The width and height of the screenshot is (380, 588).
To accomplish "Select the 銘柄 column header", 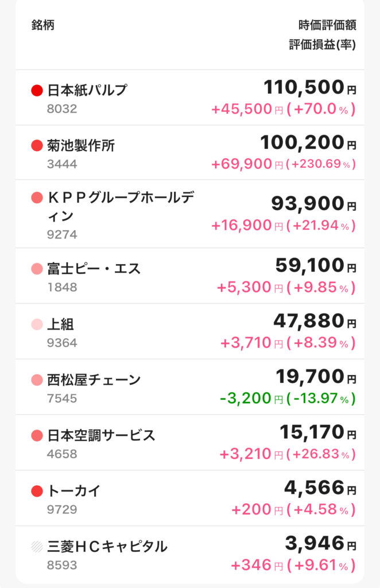I will click(42, 25).
